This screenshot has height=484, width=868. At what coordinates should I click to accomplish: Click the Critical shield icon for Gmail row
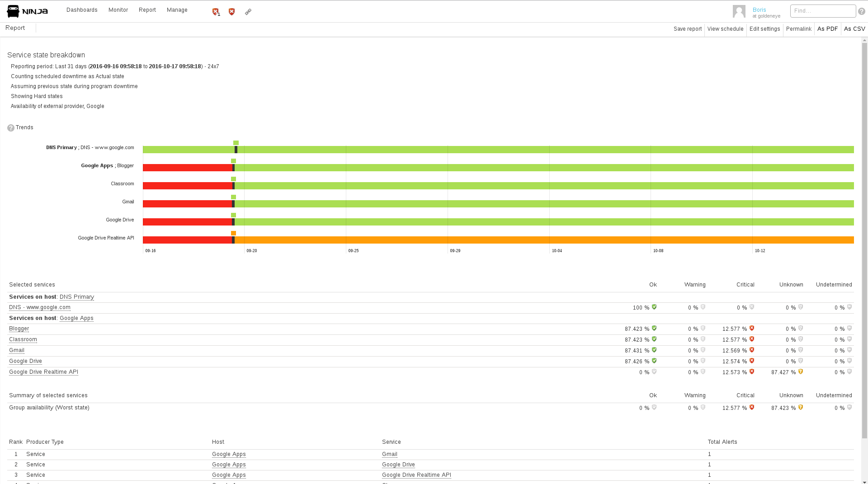click(752, 350)
